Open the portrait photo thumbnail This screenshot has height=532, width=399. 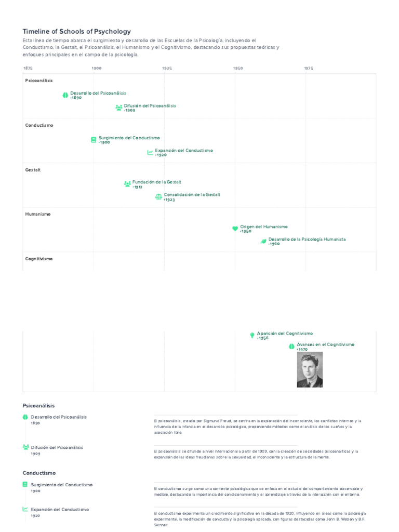click(x=310, y=370)
